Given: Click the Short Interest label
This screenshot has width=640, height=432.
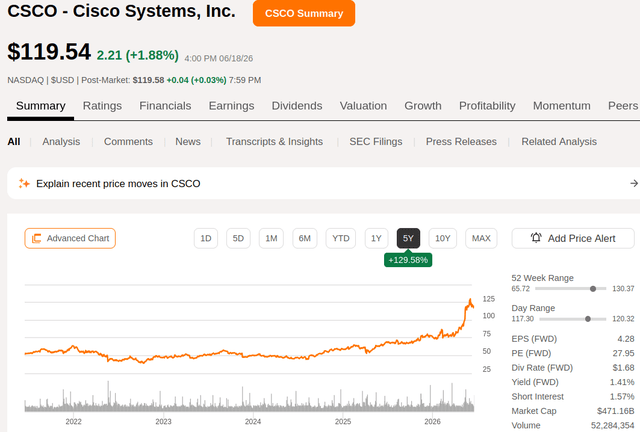Looking at the screenshot, I should 538,396.
